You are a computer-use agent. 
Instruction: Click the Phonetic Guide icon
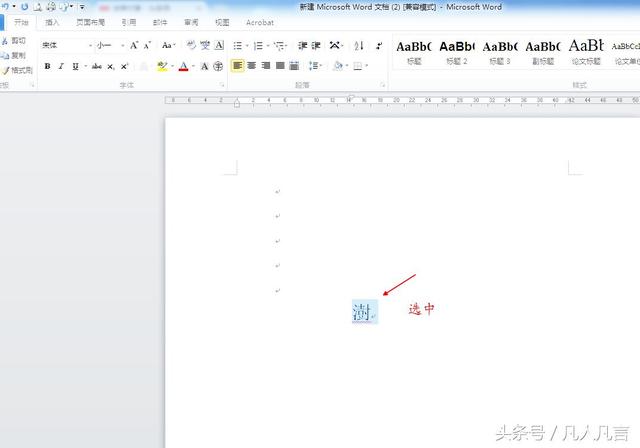205,45
